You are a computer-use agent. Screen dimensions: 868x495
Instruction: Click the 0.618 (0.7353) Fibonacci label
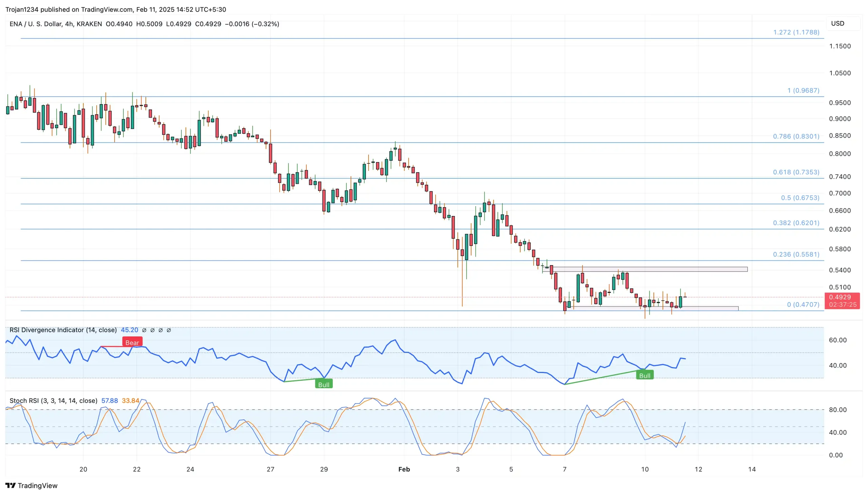coord(796,172)
